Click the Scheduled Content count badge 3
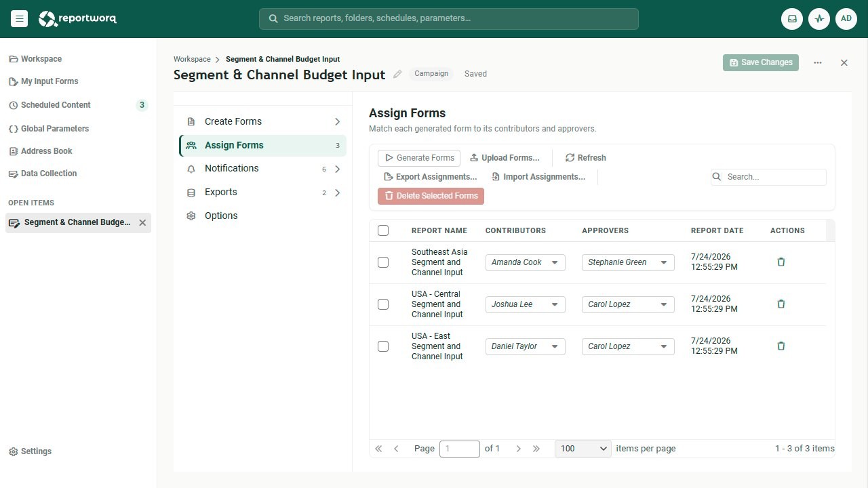The height and width of the screenshot is (488, 868). click(x=142, y=105)
